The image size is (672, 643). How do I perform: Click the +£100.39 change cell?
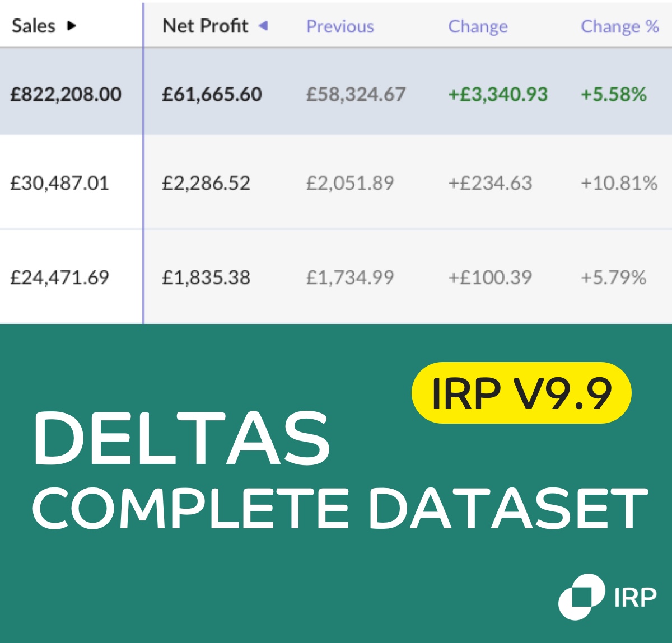click(x=490, y=278)
